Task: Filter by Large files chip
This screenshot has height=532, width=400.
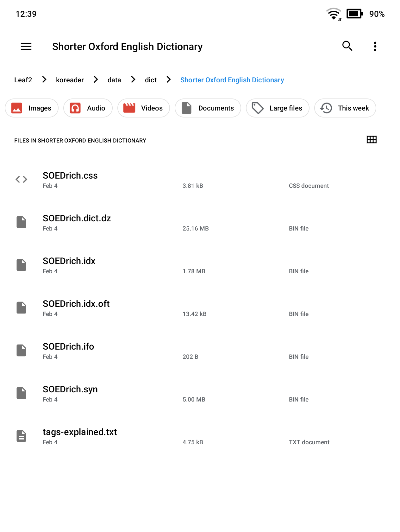Action: [278, 108]
